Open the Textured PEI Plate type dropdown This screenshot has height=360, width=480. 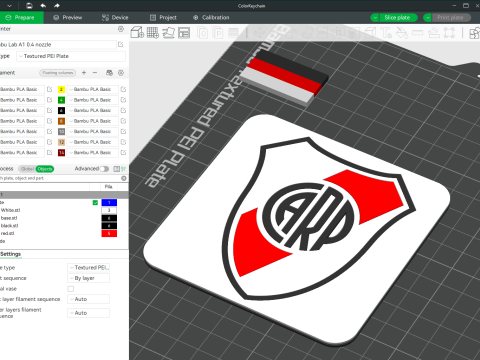click(71, 56)
